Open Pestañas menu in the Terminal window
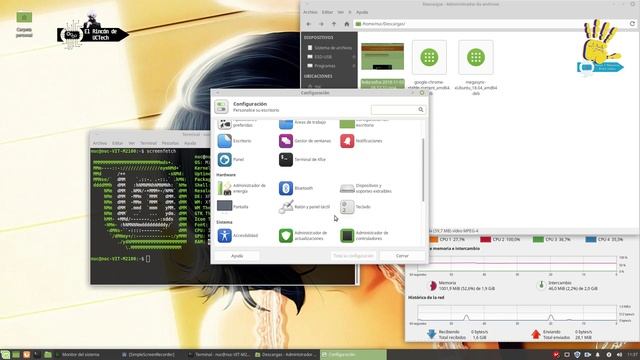 [170, 143]
